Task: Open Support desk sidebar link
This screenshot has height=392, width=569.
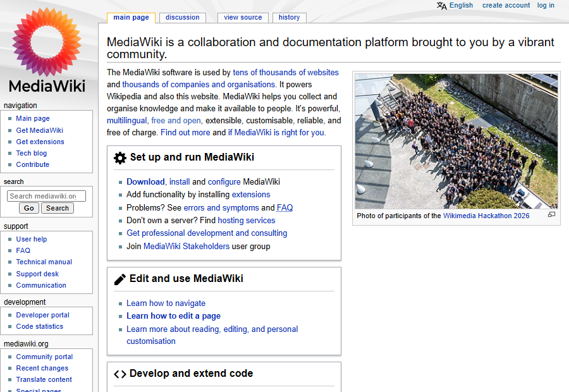Action: (37, 274)
